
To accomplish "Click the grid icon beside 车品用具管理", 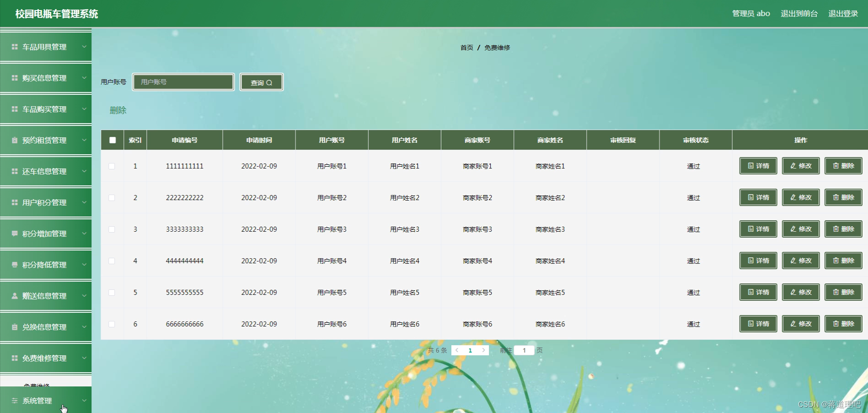I will (13, 47).
